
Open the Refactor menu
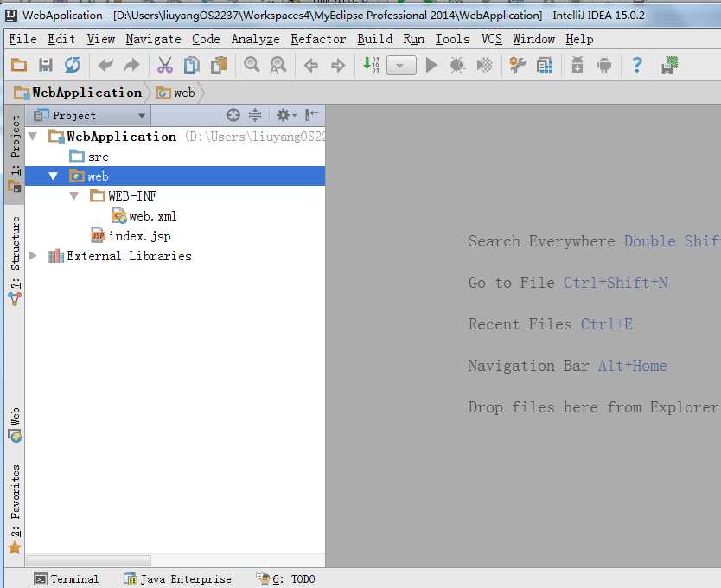318,39
